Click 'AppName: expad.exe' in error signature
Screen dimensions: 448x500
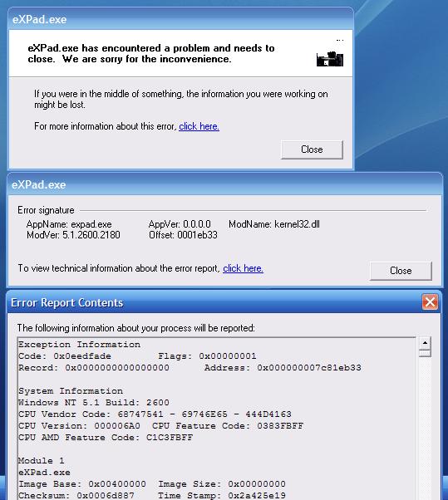[x=69, y=224]
